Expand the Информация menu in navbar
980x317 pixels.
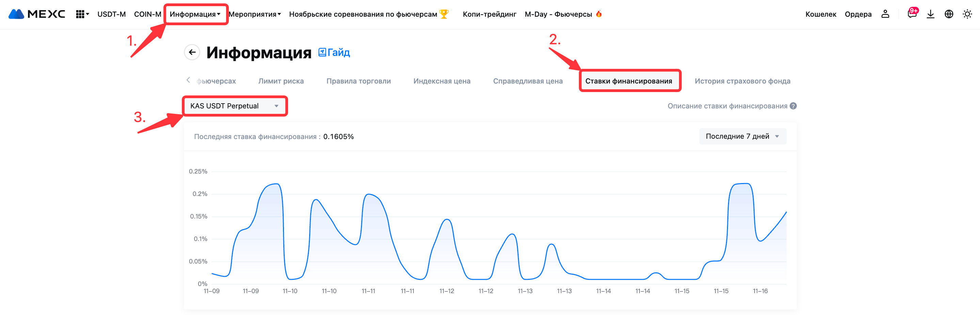pos(195,14)
